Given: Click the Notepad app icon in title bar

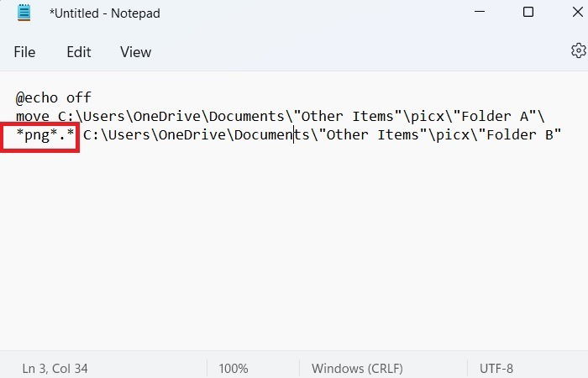Looking at the screenshot, I should click(24, 13).
